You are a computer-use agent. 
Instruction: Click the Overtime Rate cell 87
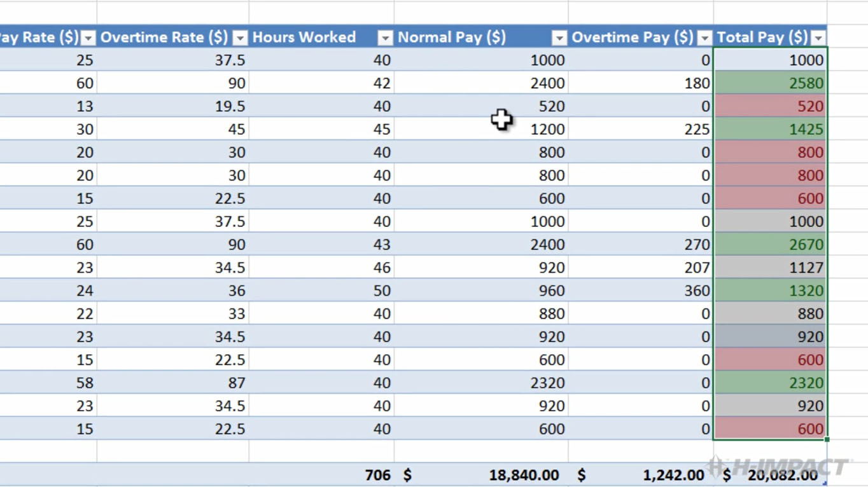(x=172, y=383)
